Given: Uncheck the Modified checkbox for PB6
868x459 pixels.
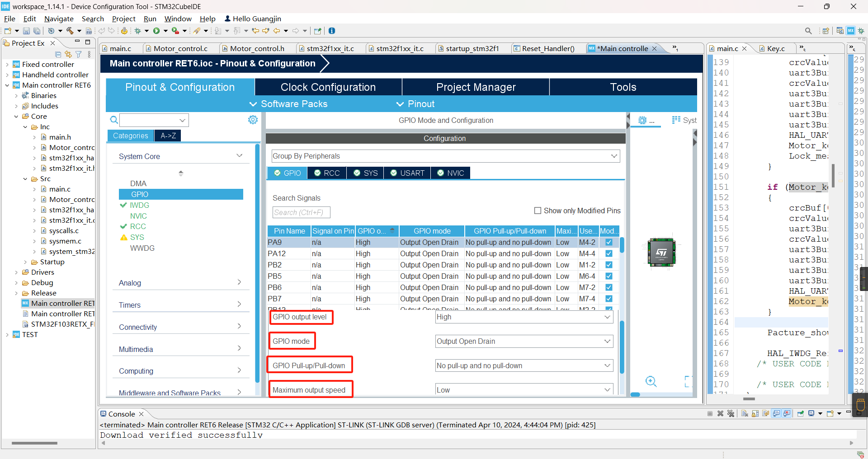Looking at the screenshot, I should [x=609, y=287].
